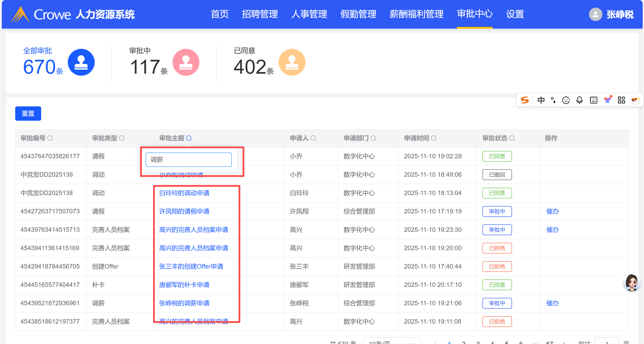Click the 调薪 search input field

pos(188,160)
